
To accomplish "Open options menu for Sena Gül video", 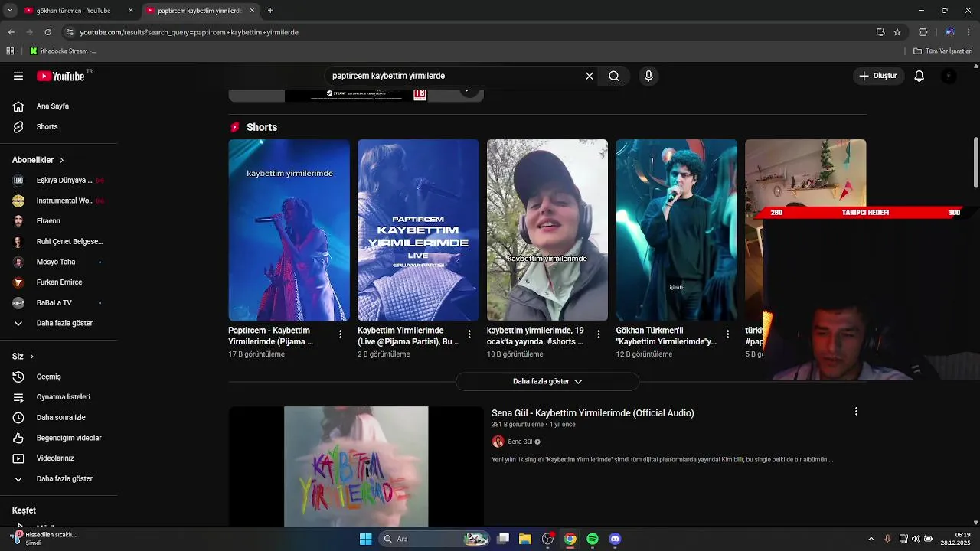I will click(x=856, y=412).
